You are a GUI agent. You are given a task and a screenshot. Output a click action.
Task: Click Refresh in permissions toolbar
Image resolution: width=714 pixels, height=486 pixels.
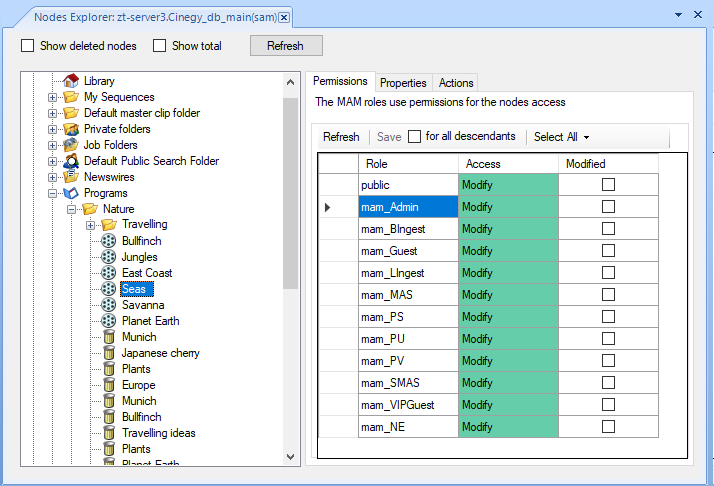point(341,137)
